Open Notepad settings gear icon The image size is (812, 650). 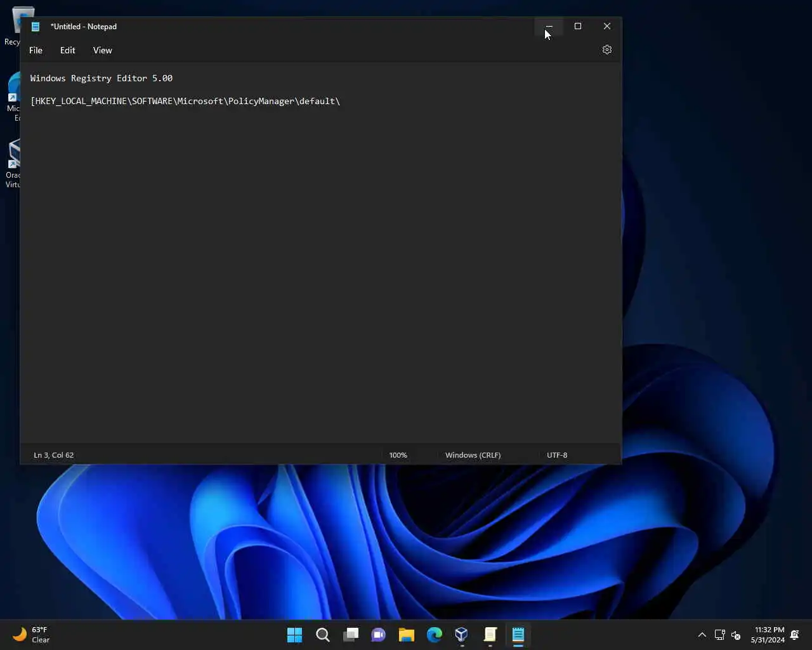607,50
